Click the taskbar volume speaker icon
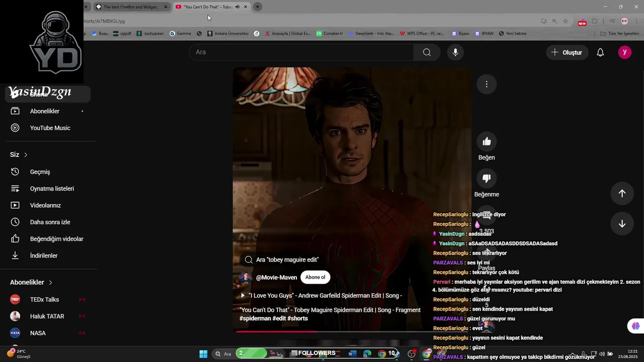The width and height of the screenshot is (644, 362). (x=602, y=354)
